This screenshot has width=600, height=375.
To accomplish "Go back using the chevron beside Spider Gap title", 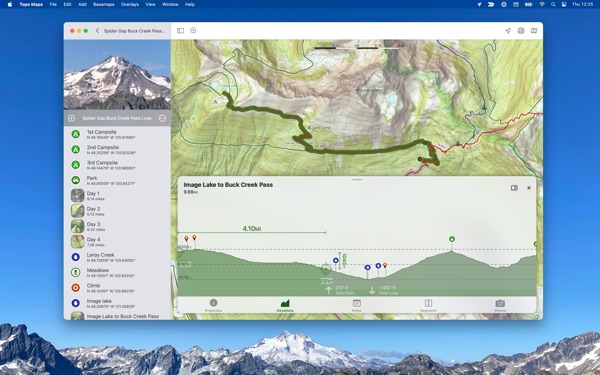I will click(x=97, y=31).
